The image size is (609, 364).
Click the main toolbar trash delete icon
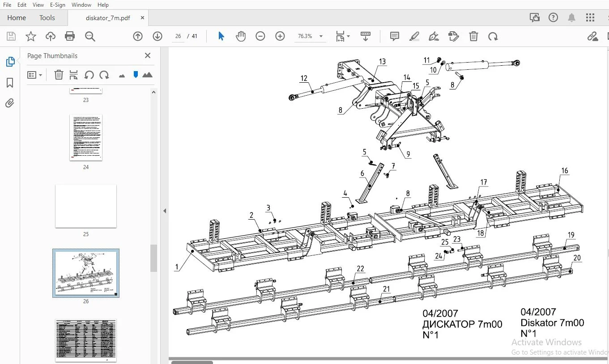474,36
